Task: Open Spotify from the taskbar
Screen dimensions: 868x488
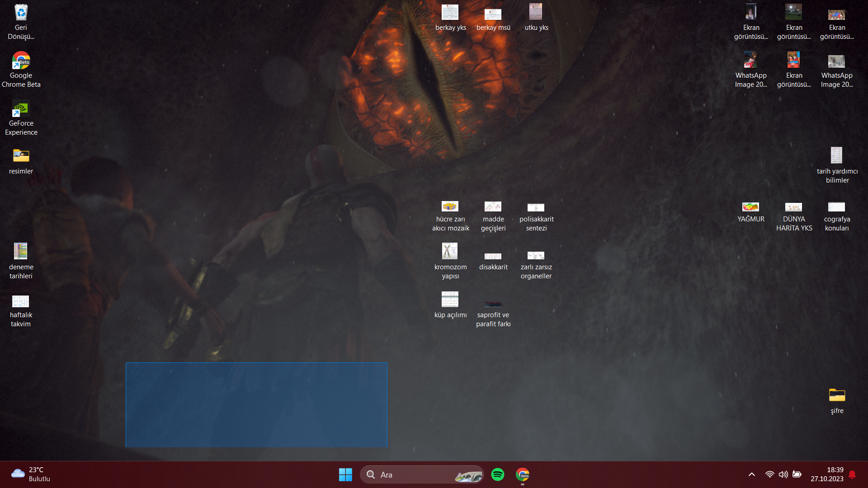Action: pyautogui.click(x=498, y=474)
